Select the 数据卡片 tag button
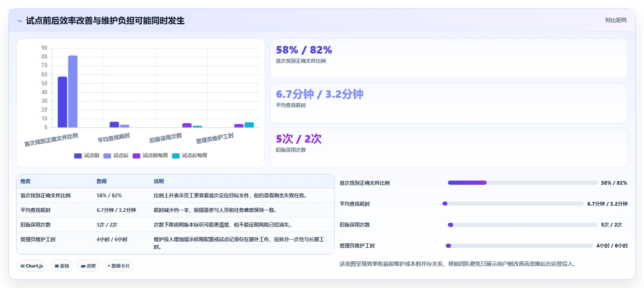Viewport: 644px width, 288px height. [119, 266]
